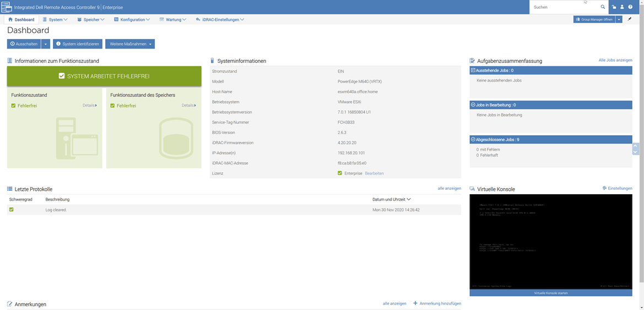The width and height of the screenshot is (644, 310).
Task: Click the Letzte Protokolle list icon
Action: pyautogui.click(x=9, y=189)
